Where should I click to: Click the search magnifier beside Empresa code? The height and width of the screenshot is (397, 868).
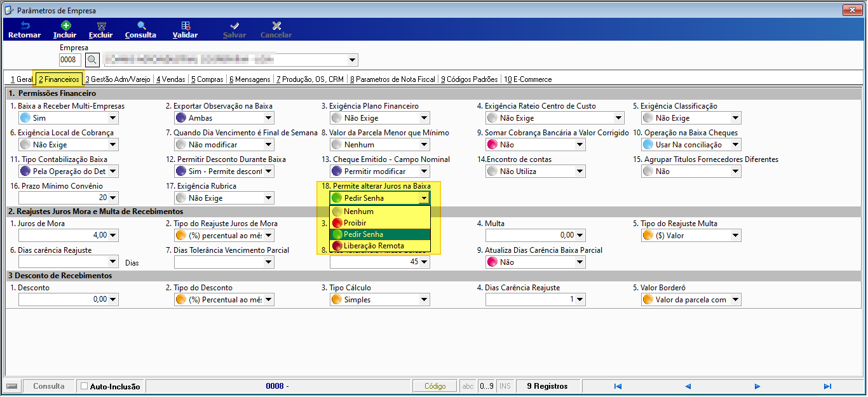(x=92, y=60)
